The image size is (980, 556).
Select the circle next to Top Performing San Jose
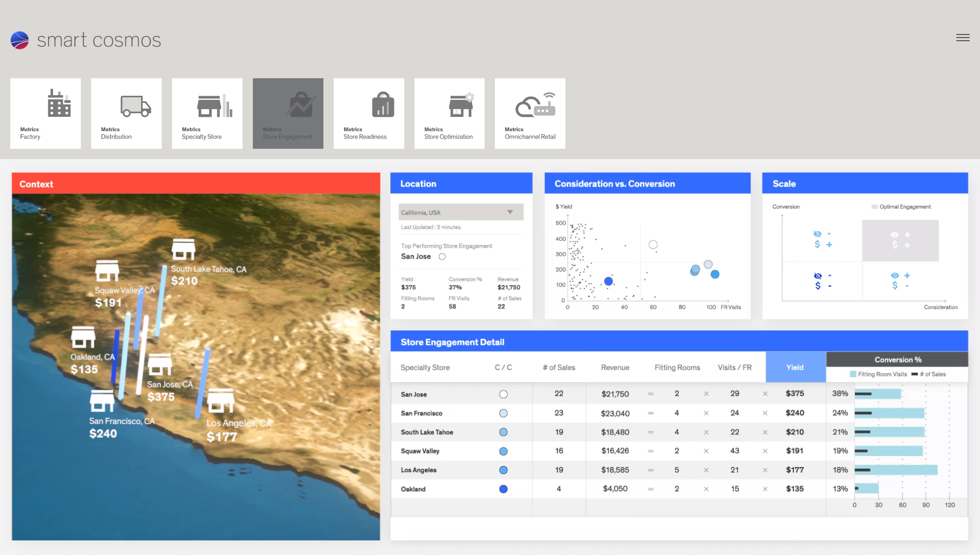coord(442,256)
